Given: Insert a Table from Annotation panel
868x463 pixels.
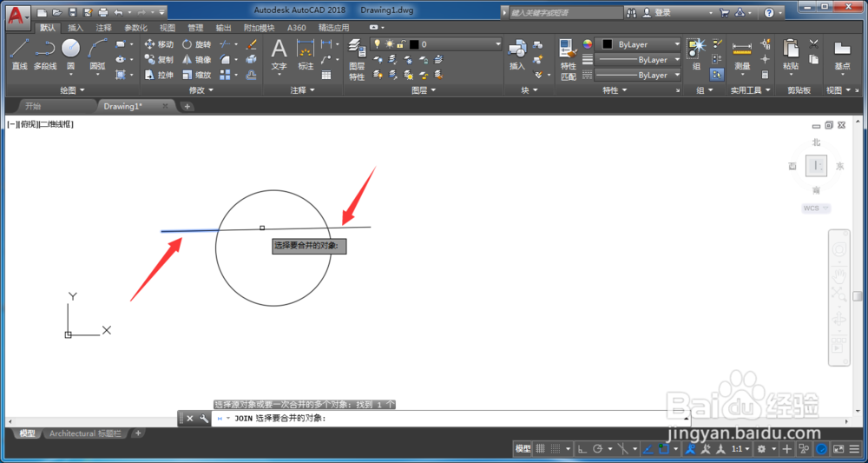Looking at the screenshot, I should [326, 75].
